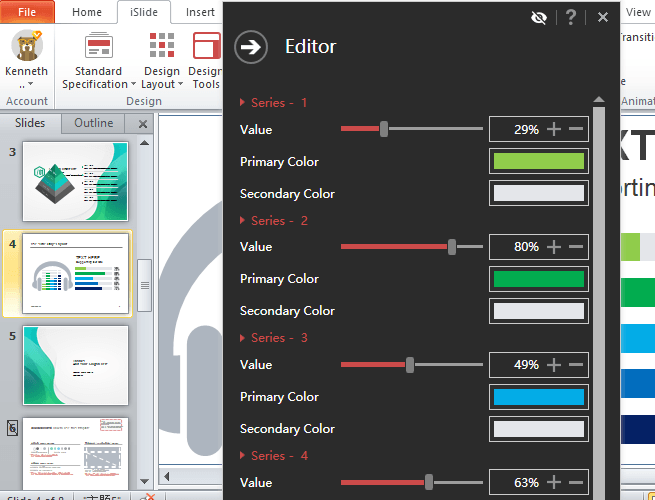
Task: Decrease Series 3 value with minus
Action: click(576, 364)
